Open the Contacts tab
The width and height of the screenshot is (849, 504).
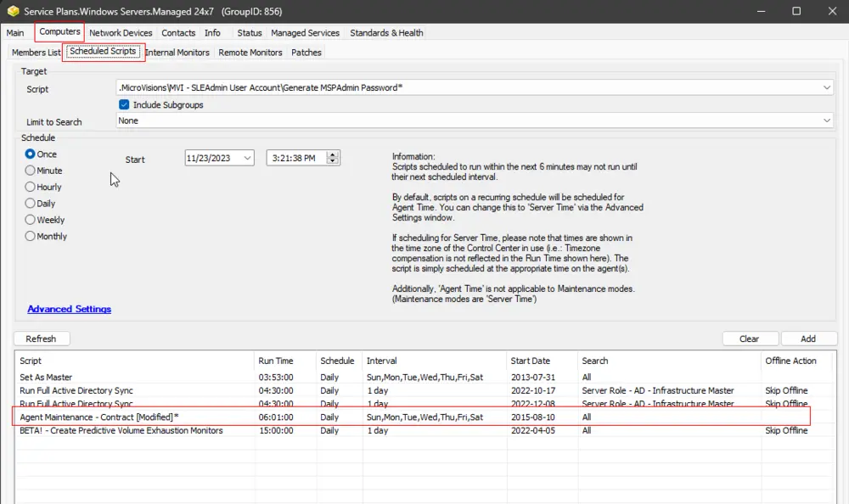click(x=178, y=33)
